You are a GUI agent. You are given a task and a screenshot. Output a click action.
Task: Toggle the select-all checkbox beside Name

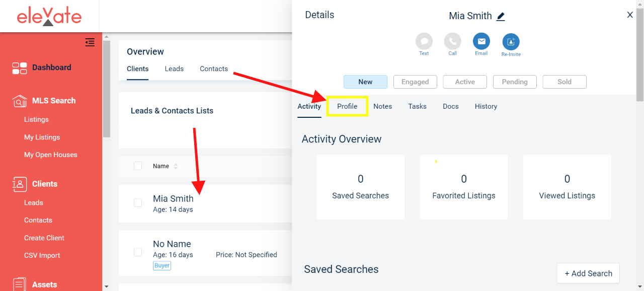pos(138,166)
